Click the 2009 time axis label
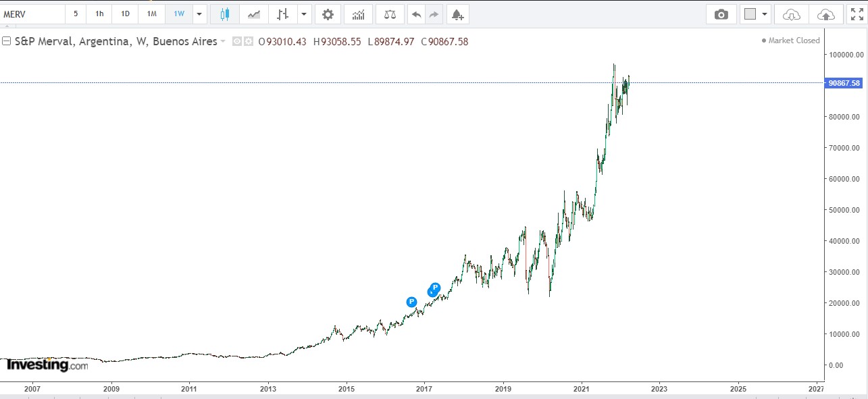 (111, 389)
